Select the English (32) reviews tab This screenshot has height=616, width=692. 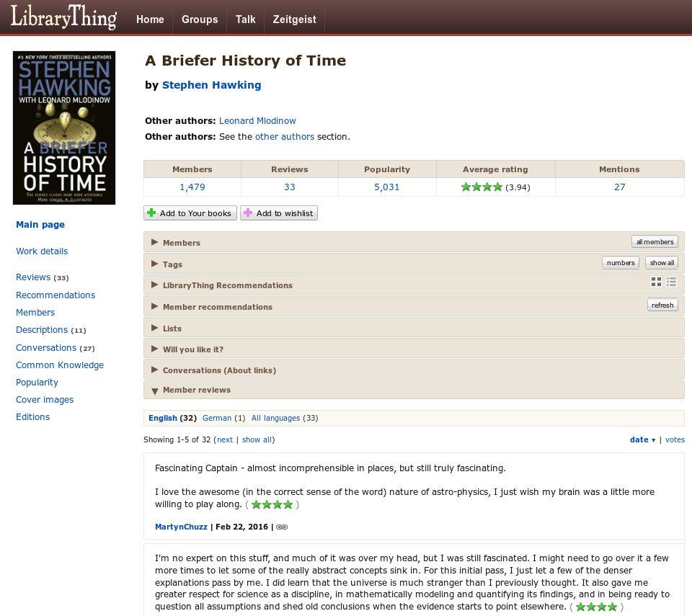click(172, 418)
